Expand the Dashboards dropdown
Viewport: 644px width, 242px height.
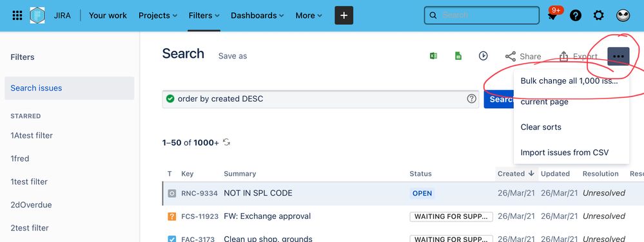click(257, 15)
